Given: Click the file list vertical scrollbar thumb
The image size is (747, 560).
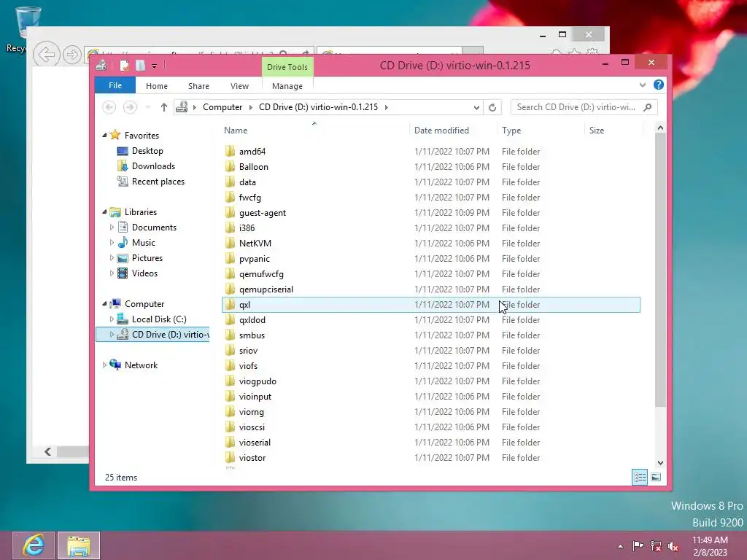Looking at the screenshot, I should (x=660, y=270).
